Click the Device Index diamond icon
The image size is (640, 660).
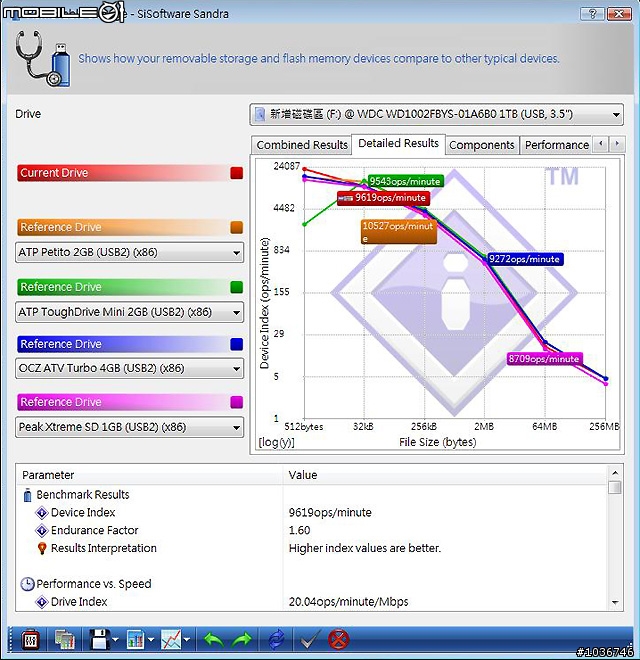click(42, 513)
